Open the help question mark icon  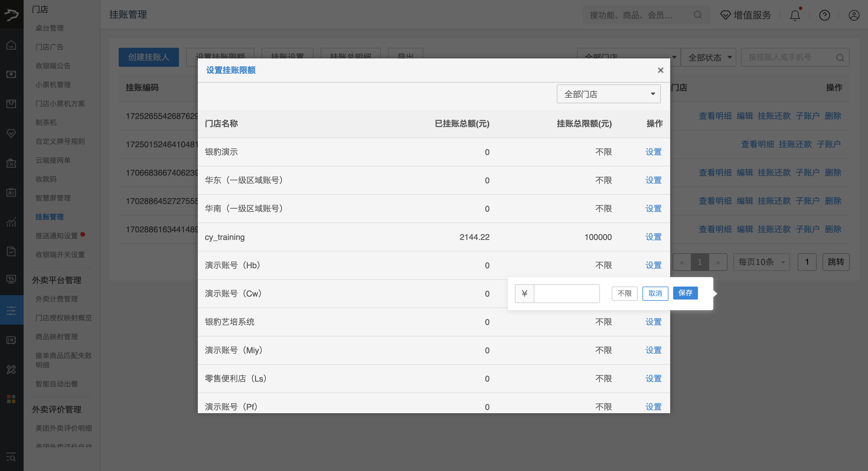click(x=824, y=15)
